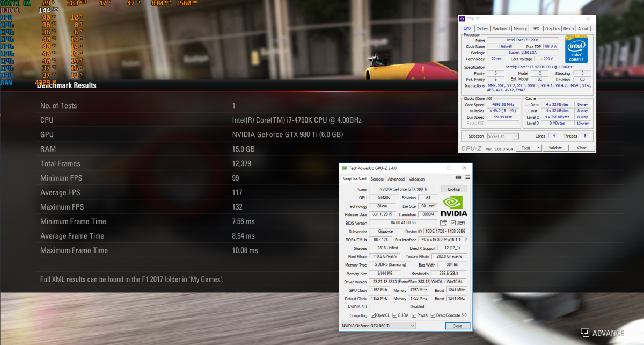Viewport: 644px width, 345px height.
Task: Click the CPU-Z title bar app icon
Action: (x=463, y=19)
